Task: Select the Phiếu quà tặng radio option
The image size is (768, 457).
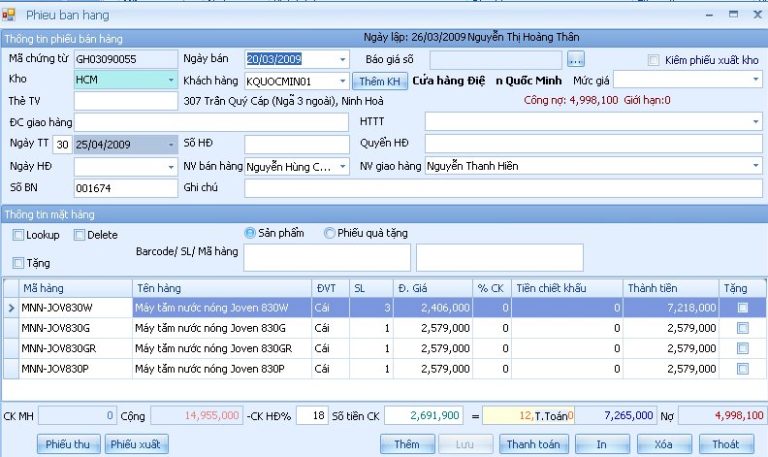Action: coord(329,233)
